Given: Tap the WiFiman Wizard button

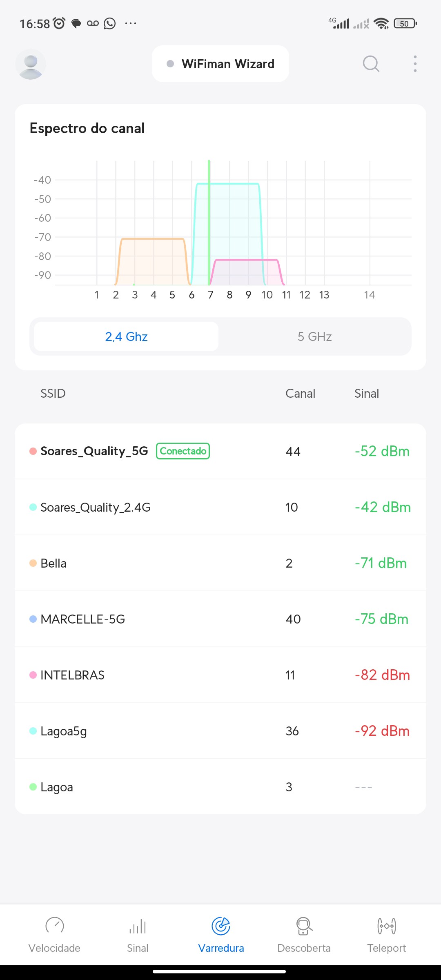Looking at the screenshot, I should click(220, 64).
